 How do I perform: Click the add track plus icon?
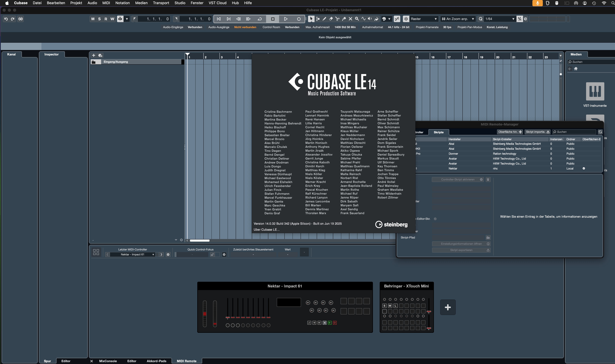pyautogui.click(x=94, y=55)
